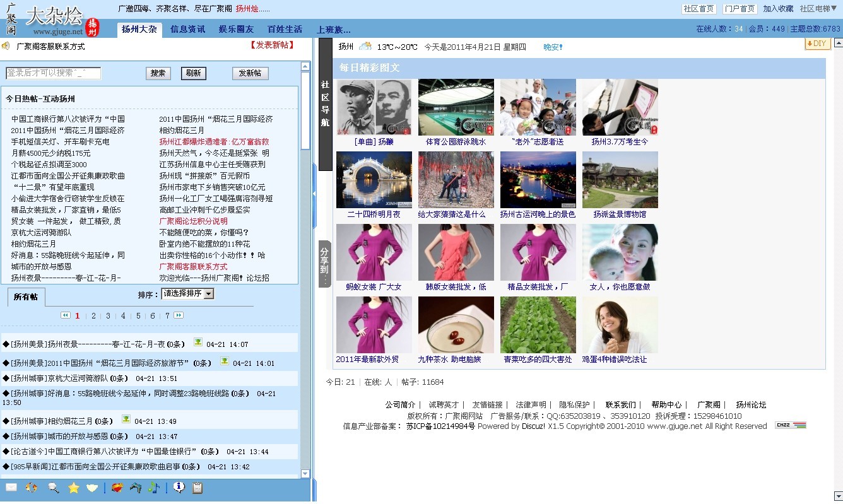Go to page 2 of posts

pos(93,316)
